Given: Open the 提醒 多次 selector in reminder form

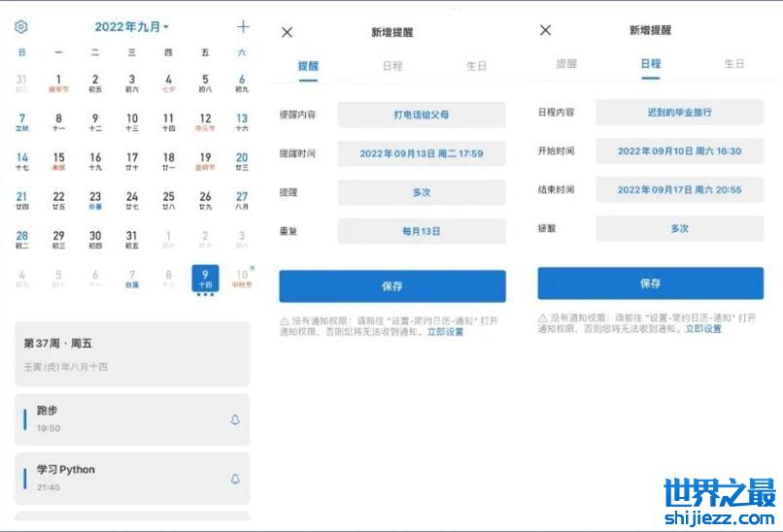Looking at the screenshot, I should (421, 192).
